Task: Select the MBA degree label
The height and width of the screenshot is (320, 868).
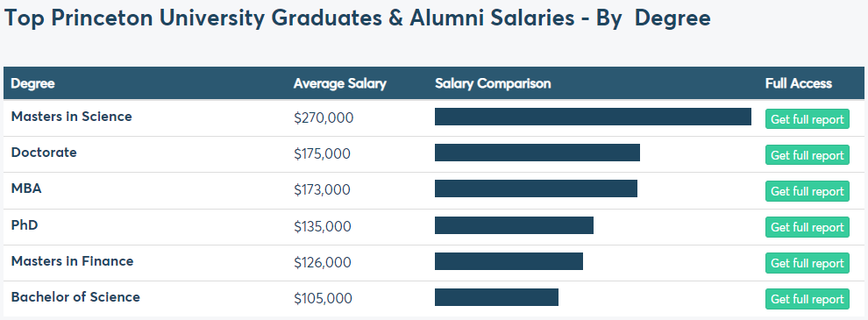Action: coord(26,188)
